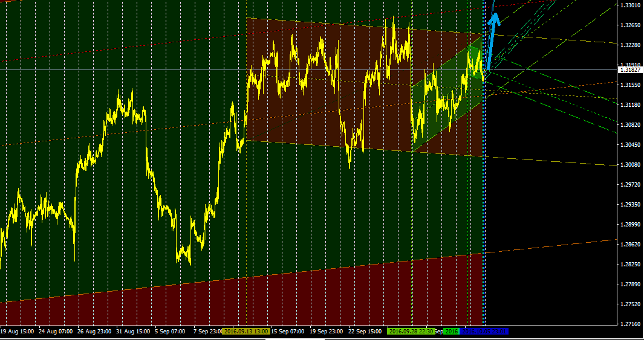Click the 1.30080 price axis level
This screenshot has width=644, height=340.
pos(630,164)
